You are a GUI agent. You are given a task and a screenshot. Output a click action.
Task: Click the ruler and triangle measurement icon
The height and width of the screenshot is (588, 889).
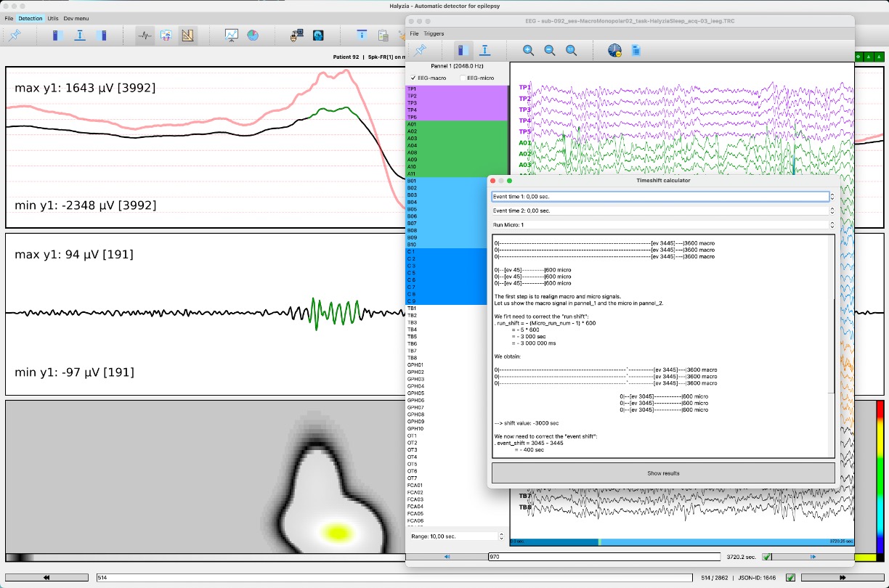point(187,35)
